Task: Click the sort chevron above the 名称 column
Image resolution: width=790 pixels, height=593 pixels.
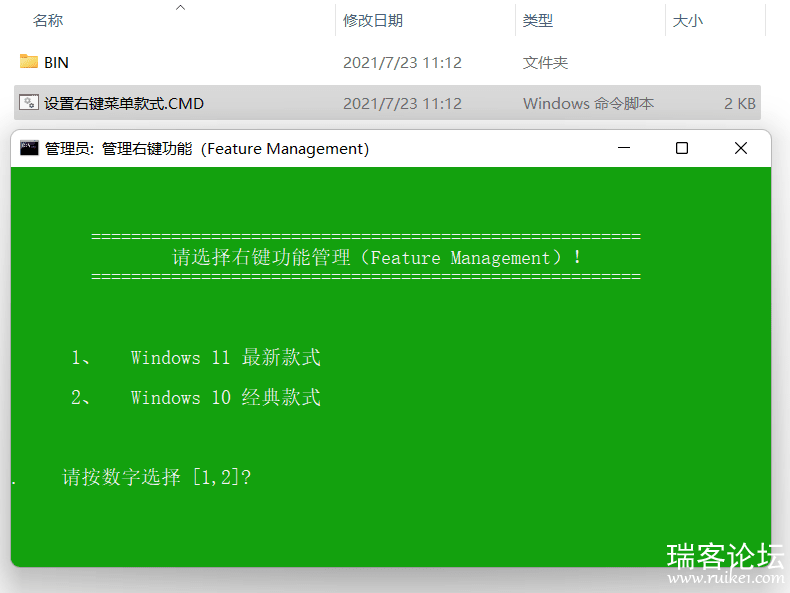Action: [x=180, y=8]
